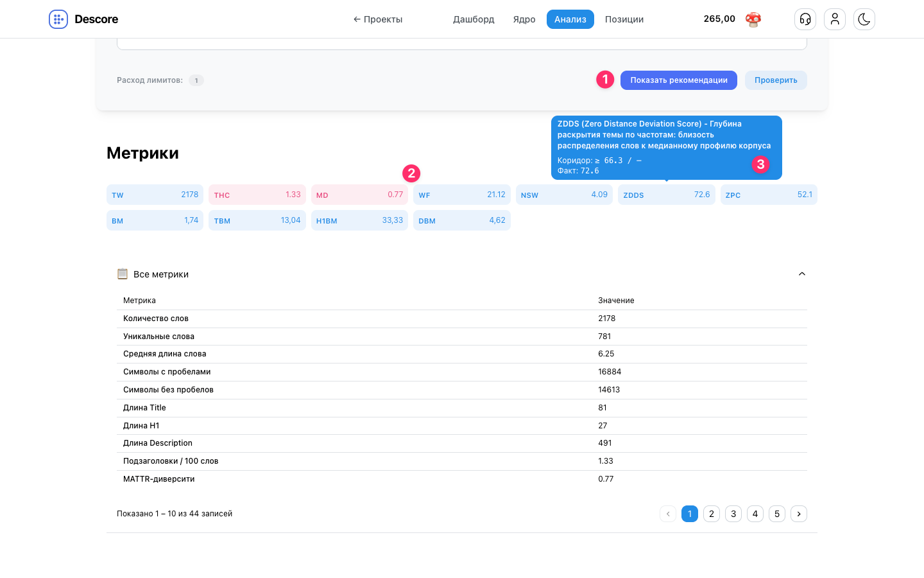The image size is (924, 578).
Task: Open page 4 of the metrics table
Action: (755, 514)
